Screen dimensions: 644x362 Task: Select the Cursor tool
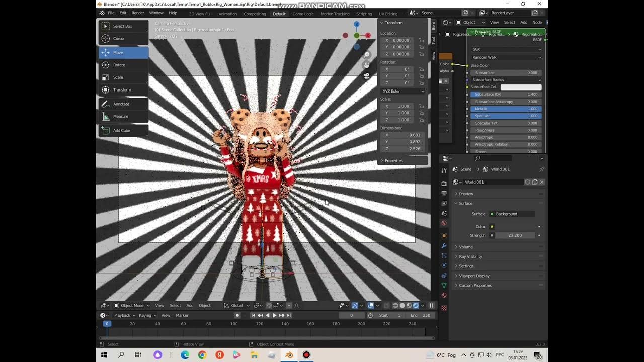pos(123,38)
